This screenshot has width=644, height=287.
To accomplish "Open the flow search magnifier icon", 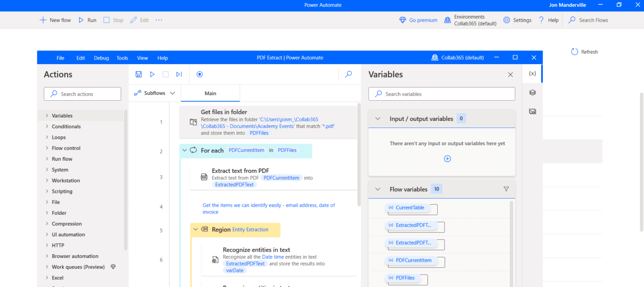I will (x=348, y=74).
